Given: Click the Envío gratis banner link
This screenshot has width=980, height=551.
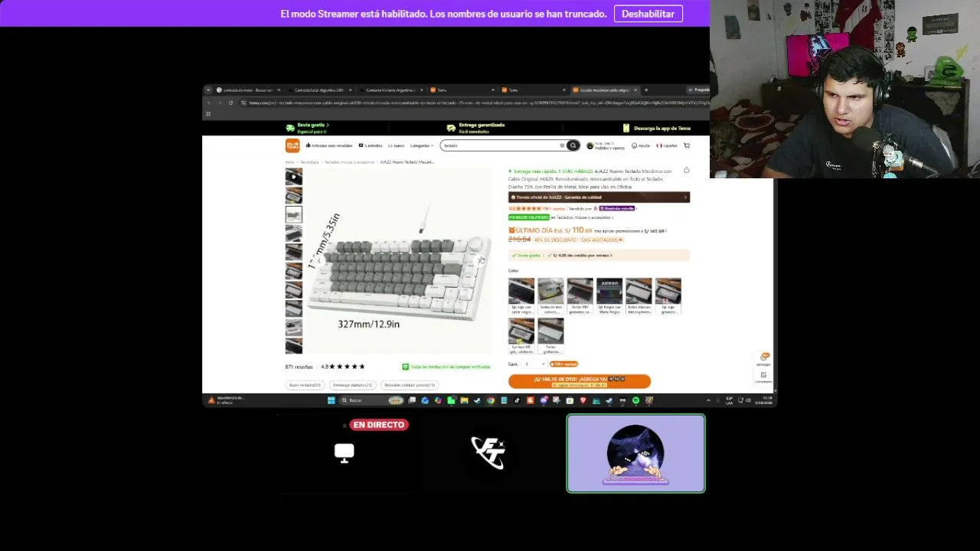Looking at the screenshot, I should click(308, 128).
